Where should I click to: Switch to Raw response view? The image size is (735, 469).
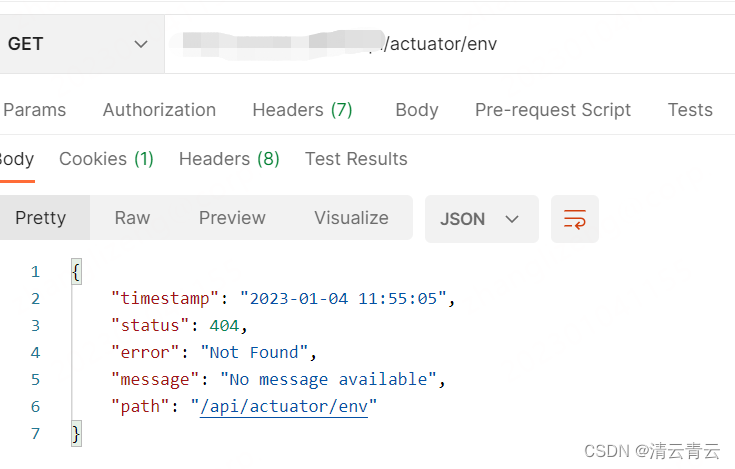tap(132, 218)
